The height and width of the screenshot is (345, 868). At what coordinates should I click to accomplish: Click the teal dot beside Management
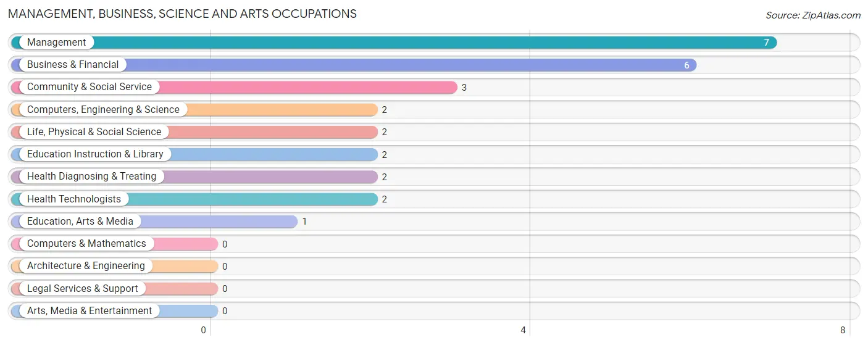[x=17, y=43]
